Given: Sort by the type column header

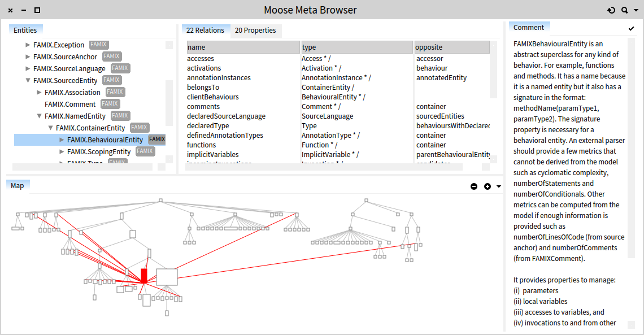Looking at the screenshot, I should (358, 47).
